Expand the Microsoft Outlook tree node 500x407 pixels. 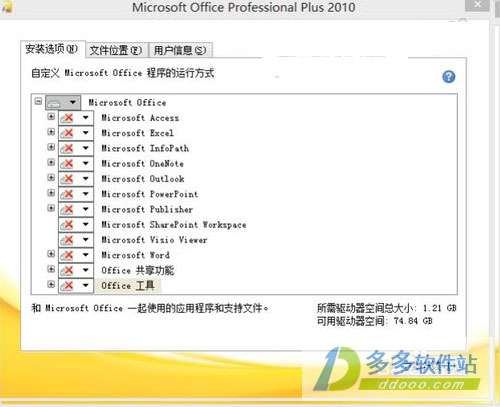click(51, 177)
